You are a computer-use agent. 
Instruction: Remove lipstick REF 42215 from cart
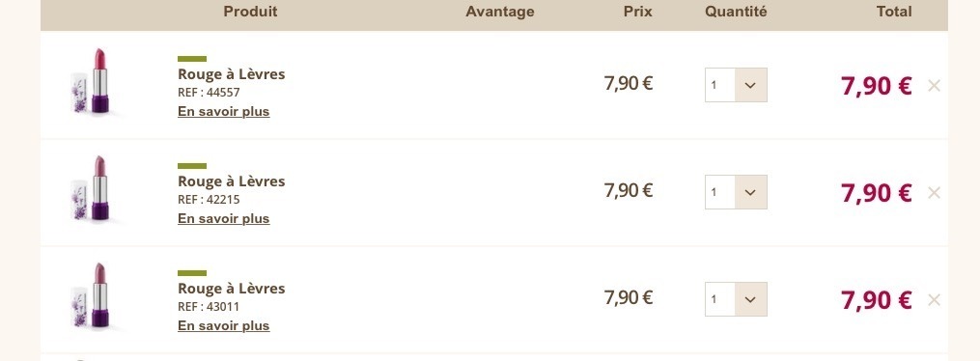coord(934,193)
